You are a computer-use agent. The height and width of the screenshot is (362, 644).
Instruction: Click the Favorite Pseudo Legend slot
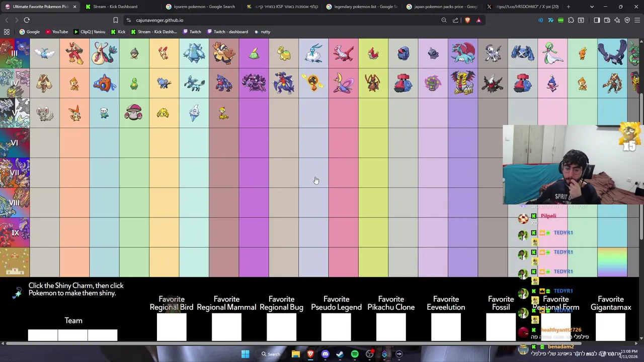[x=336, y=327]
